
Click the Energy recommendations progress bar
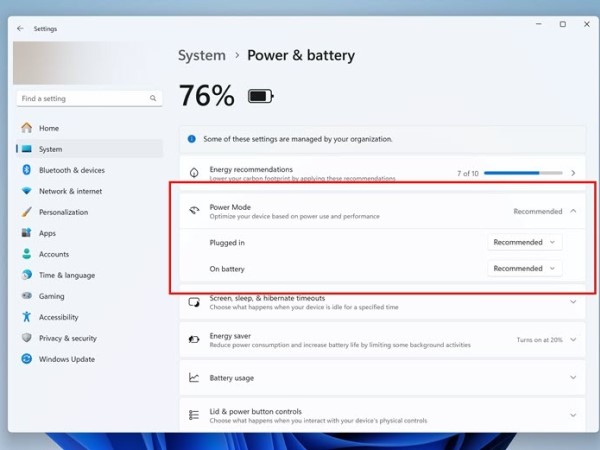click(x=523, y=173)
